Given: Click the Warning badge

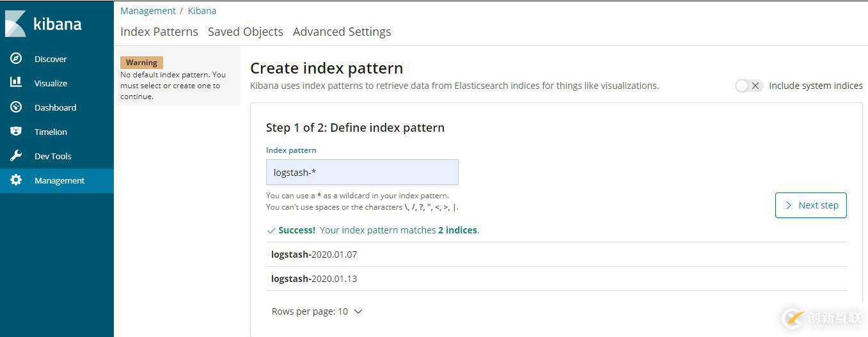Looking at the screenshot, I should pyautogui.click(x=141, y=63).
